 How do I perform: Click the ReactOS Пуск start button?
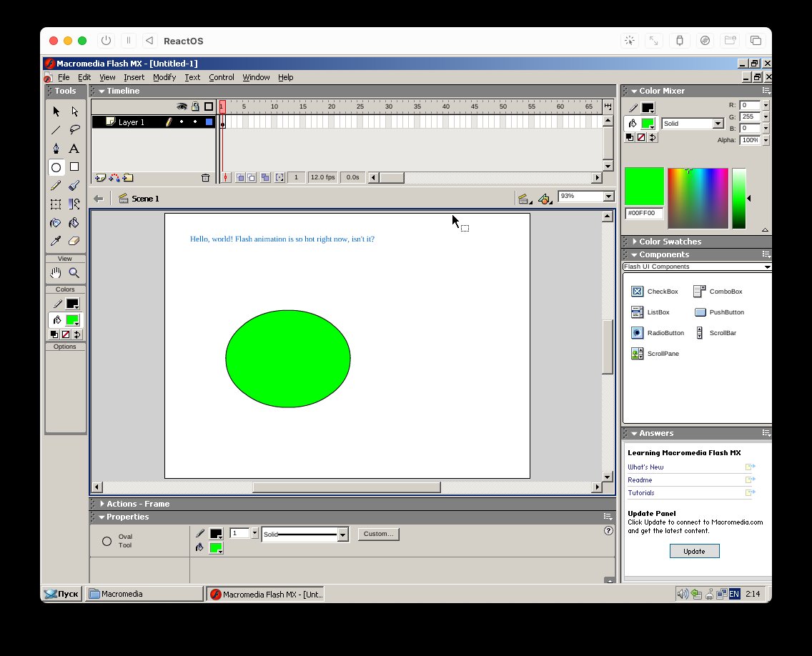click(61, 594)
